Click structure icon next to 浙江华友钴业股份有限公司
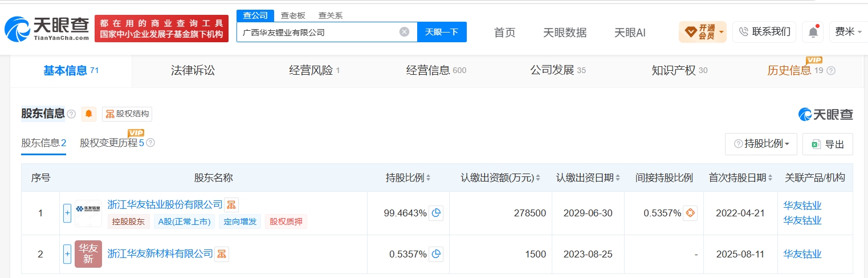 point(231,204)
